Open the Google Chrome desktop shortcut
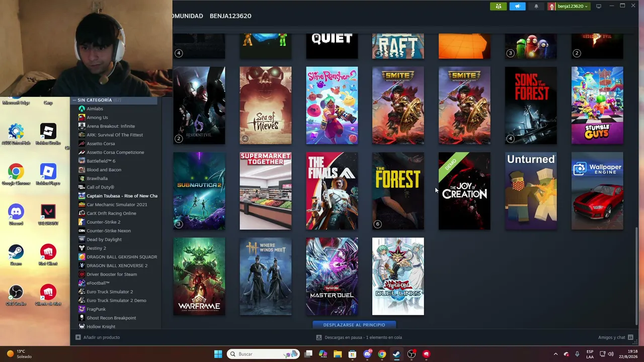This screenshot has height=362, width=644. click(16, 174)
